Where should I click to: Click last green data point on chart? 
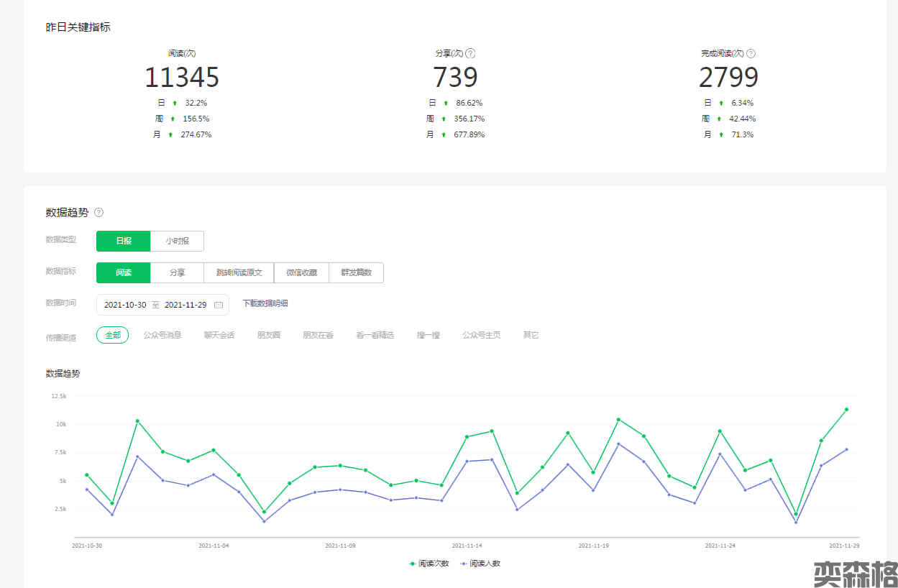846,410
